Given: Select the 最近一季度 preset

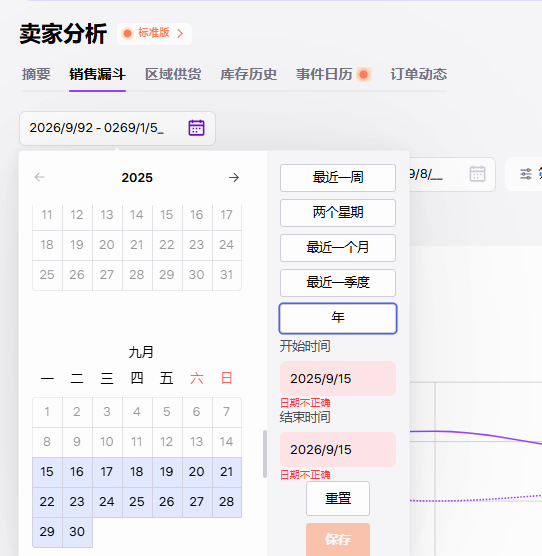Looking at the screenshot, I should [x=338, y=283].
